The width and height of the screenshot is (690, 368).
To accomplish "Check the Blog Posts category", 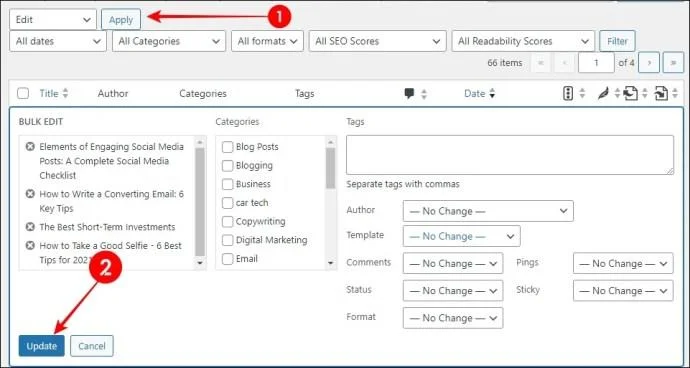I will [228, 147].
